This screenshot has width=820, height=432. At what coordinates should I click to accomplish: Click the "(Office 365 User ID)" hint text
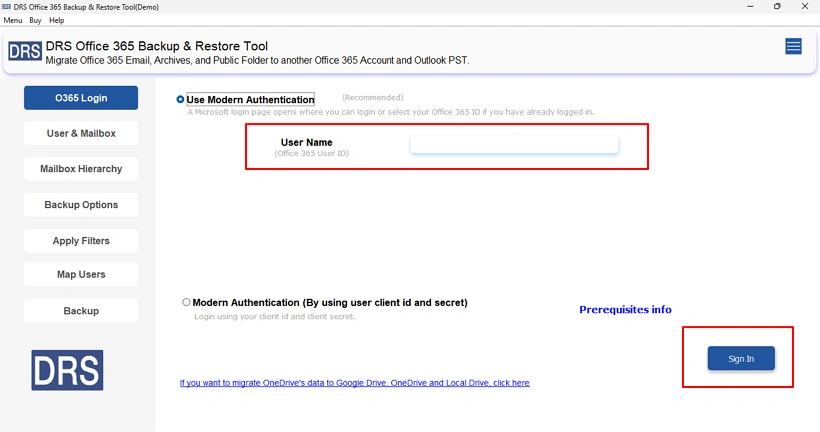pos(311,153)
